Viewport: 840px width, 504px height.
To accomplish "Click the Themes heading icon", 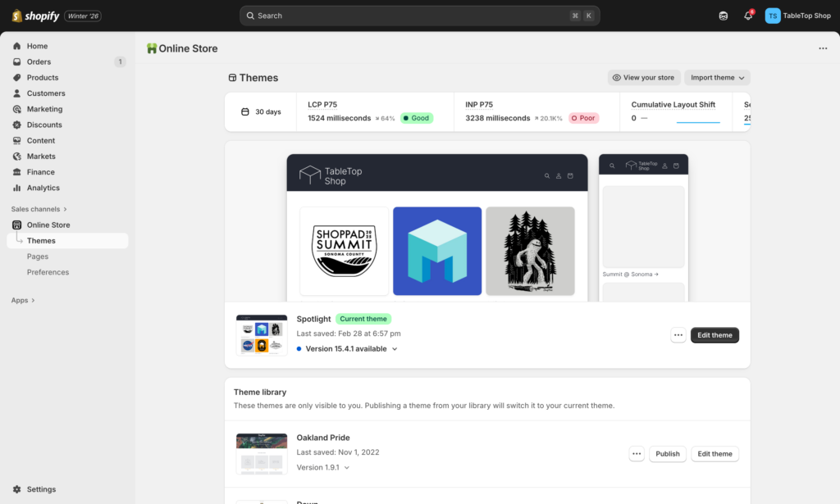I will (232, 78).
